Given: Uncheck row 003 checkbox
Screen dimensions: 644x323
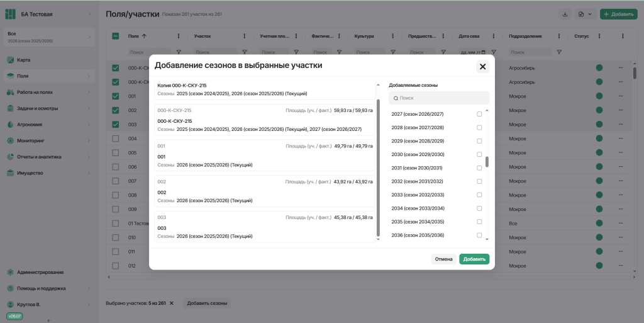Looking at the screenshot, I should (116, 125).
